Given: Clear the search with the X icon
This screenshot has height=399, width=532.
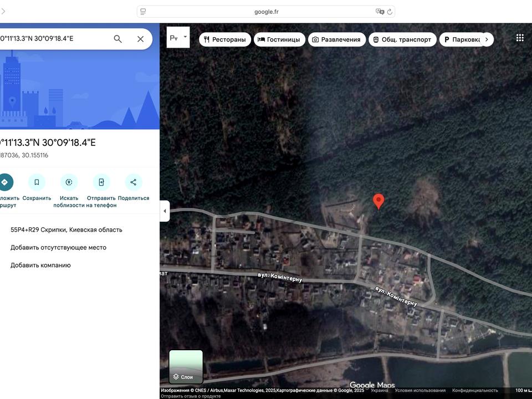Looking at the screenshot, I should click(x=140, y=39).
